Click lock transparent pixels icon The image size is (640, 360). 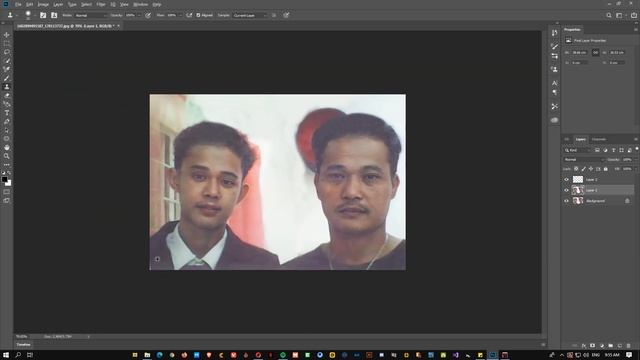tap(576, 169)
